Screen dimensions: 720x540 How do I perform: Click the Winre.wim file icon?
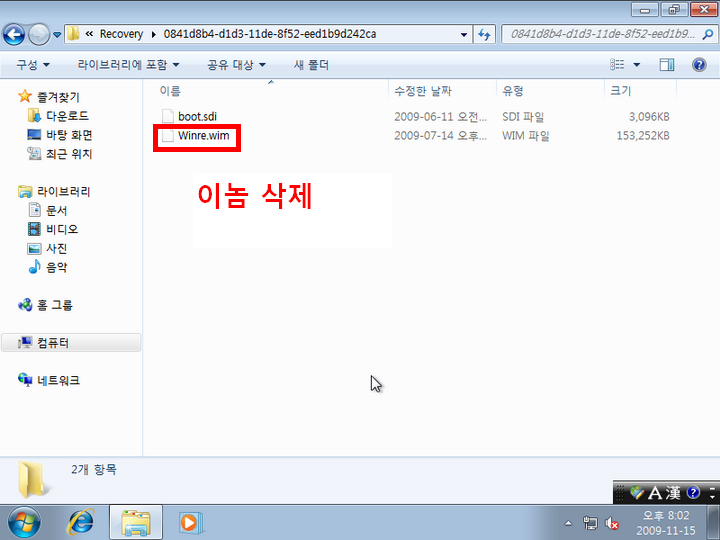pyautogui.click(x=168, y=136)
